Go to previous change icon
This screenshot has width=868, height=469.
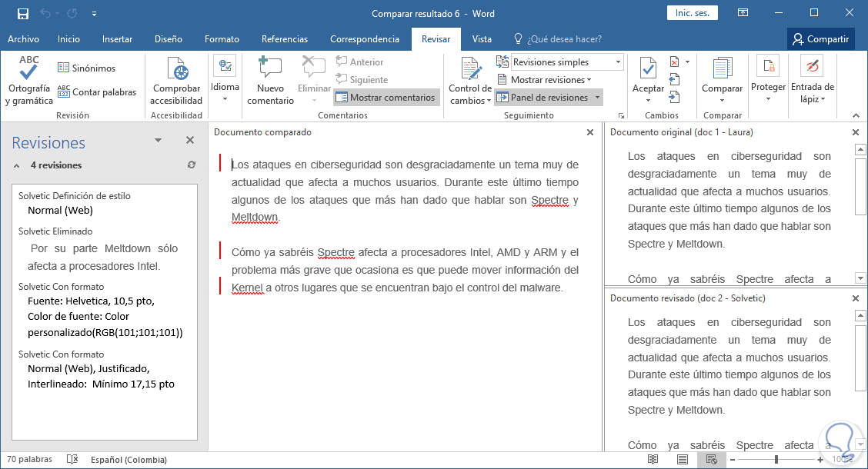pos(674,80)
